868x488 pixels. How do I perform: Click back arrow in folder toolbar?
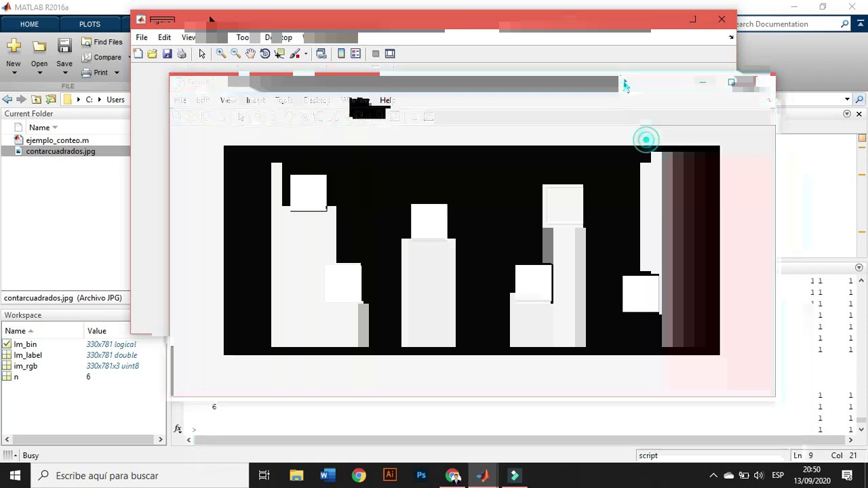(x=7, y=100)
